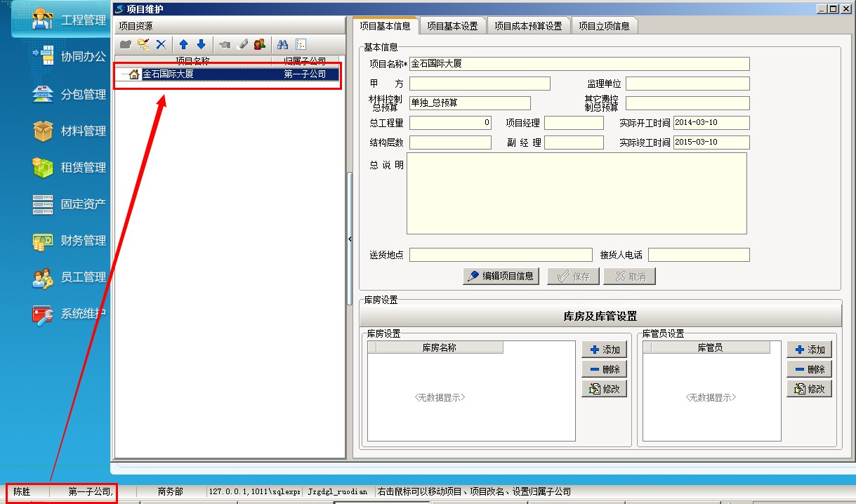Switch to the 项目成本预算设置 tab

[x=528, y=26]
